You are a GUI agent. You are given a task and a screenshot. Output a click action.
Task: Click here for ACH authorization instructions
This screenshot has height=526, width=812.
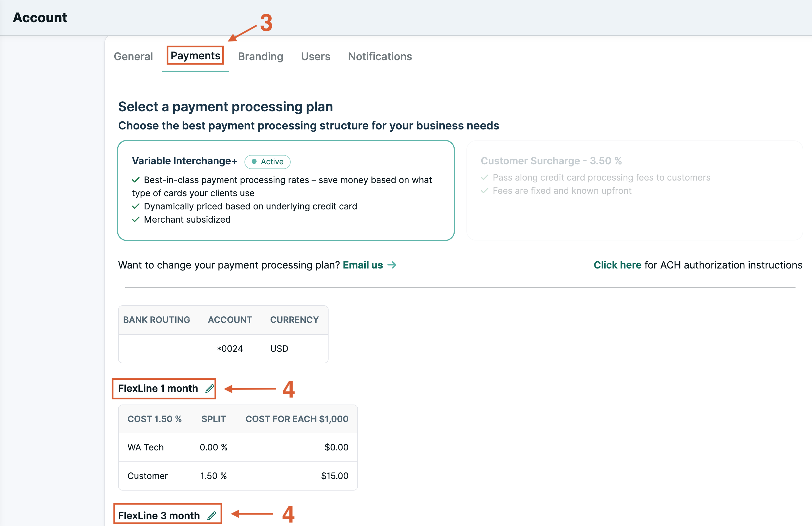618,265
